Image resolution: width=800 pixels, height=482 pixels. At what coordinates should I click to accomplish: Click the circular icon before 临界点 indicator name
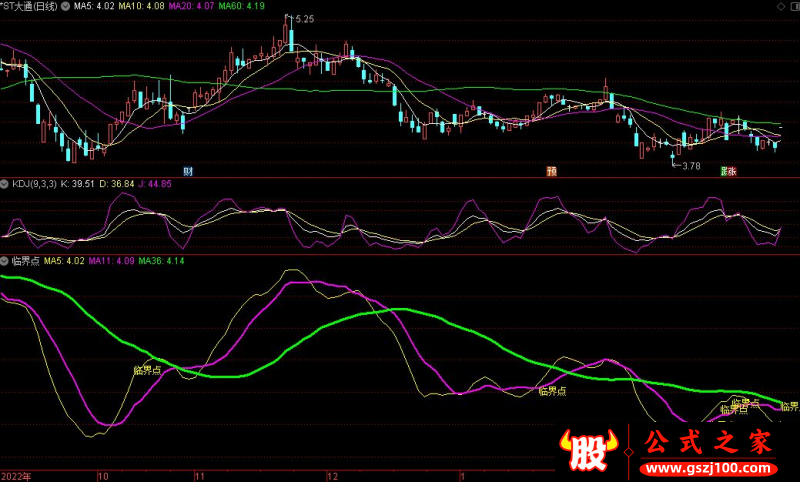(5, 261)
